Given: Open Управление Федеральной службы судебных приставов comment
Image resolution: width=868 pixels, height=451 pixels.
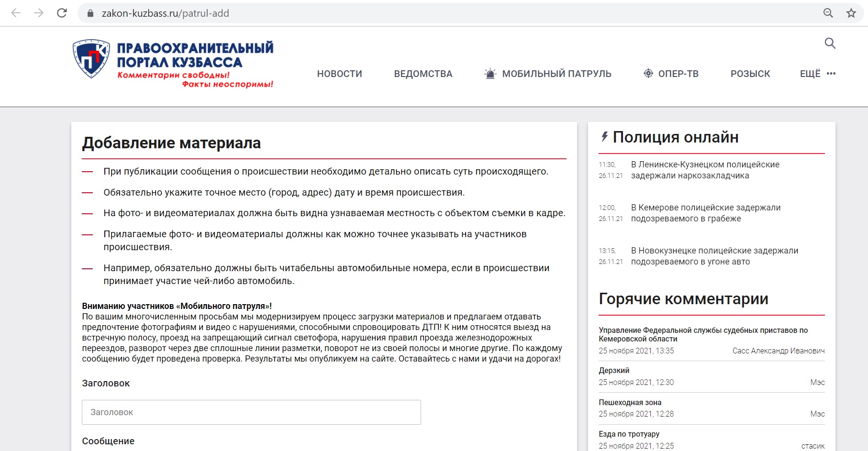Looking at the screenshot, I should (x=703, y=334).
